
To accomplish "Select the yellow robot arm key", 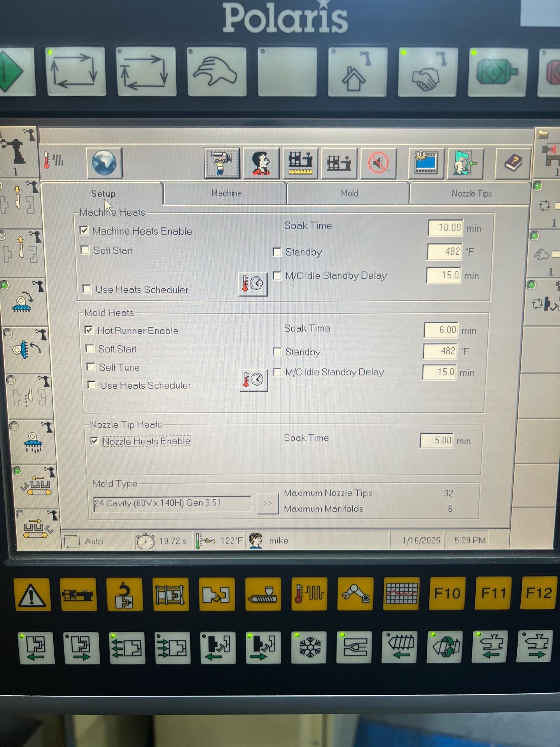I will [x=355, y=594].
